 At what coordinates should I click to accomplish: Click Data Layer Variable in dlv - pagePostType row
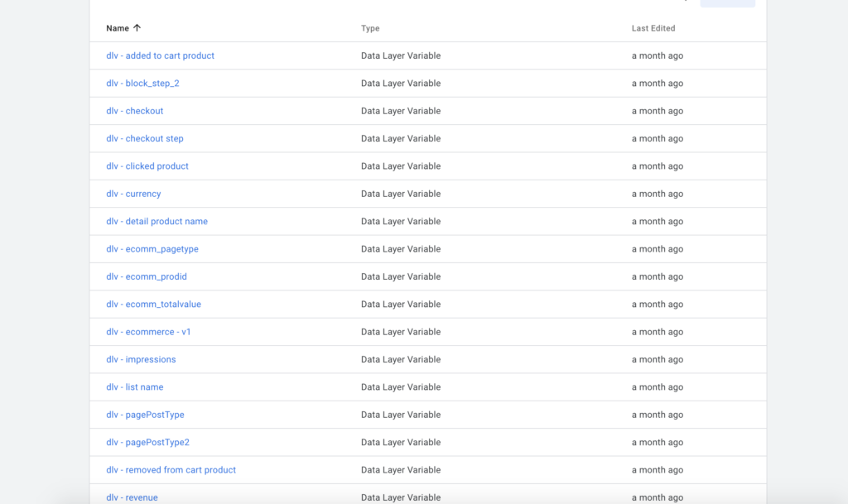[401, 415]
